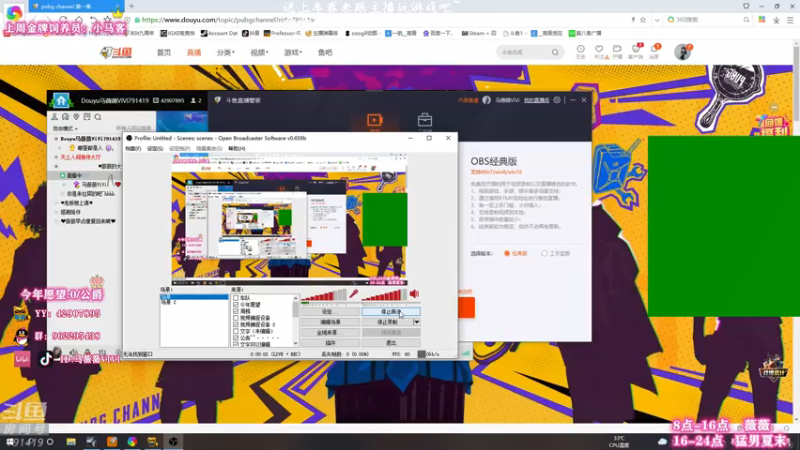This screenshot has width=800, height=450.
Task: Open the 帮助(H) menu in OBS
Action: point(237,148)
